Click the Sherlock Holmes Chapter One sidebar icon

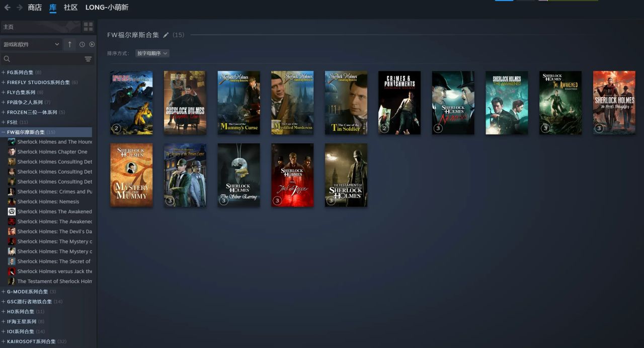[x=12, y=152]
